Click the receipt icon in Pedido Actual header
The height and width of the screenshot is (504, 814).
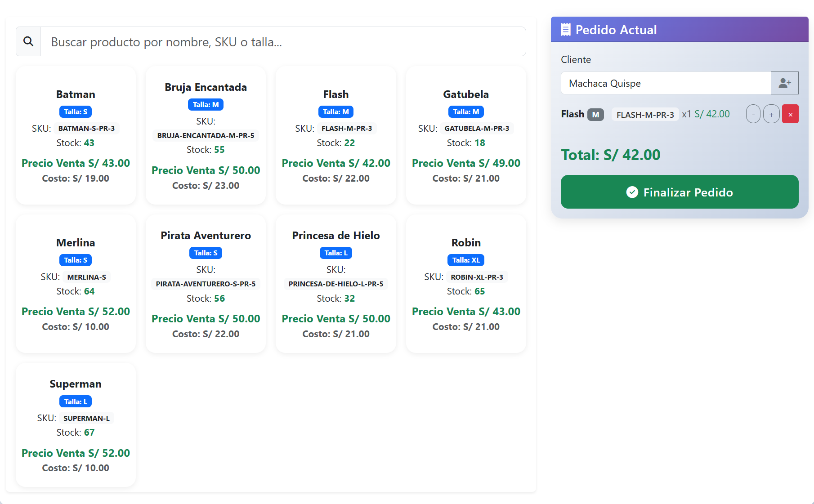pyautogui.click(x=565, y=30)
